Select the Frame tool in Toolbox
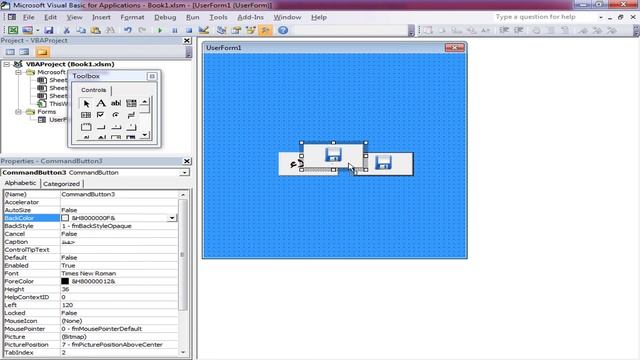This screenshot has width=640, height=360. pos(86,127)
